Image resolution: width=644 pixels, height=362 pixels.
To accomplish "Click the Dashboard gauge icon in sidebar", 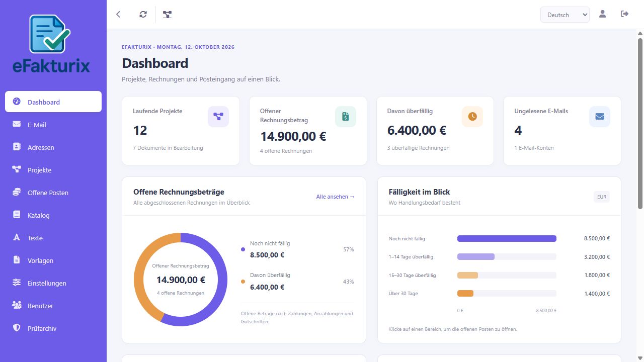I will [x=17, y=102].
